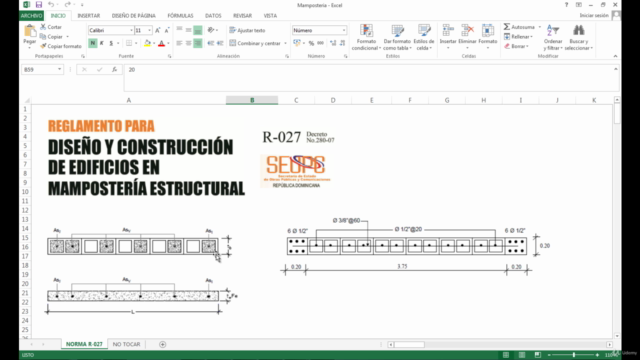
Task: Click the increase indent icon
Action: [220, 43]
